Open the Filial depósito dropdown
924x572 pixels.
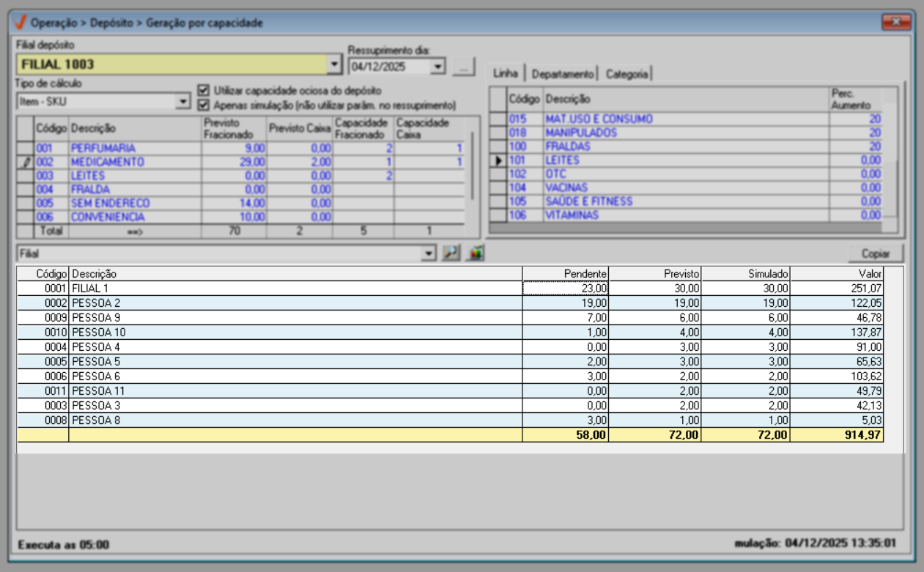[334, 64]
